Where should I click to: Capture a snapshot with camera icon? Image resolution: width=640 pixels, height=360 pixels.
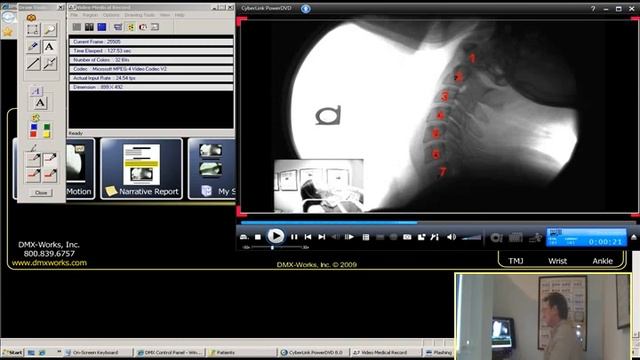tap(407, 237)
